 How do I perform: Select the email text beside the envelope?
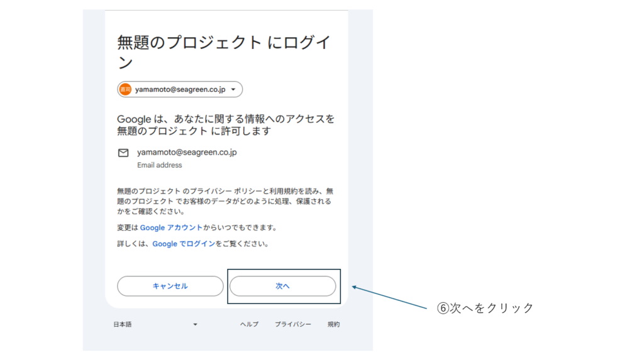pos(186,152)
